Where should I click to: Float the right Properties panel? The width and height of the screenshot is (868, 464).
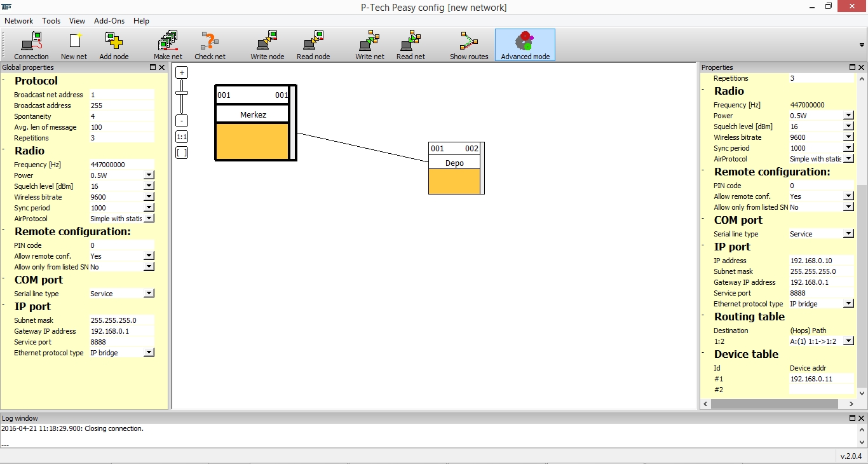[x=853, y=67]
